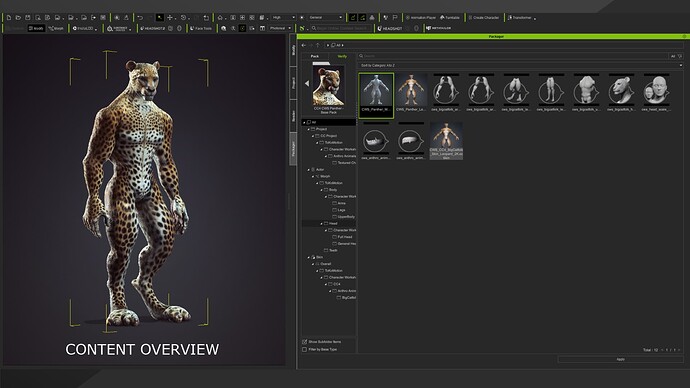Click the New Project icon
This screenshot has width=690, height=388.
point(9,18)
